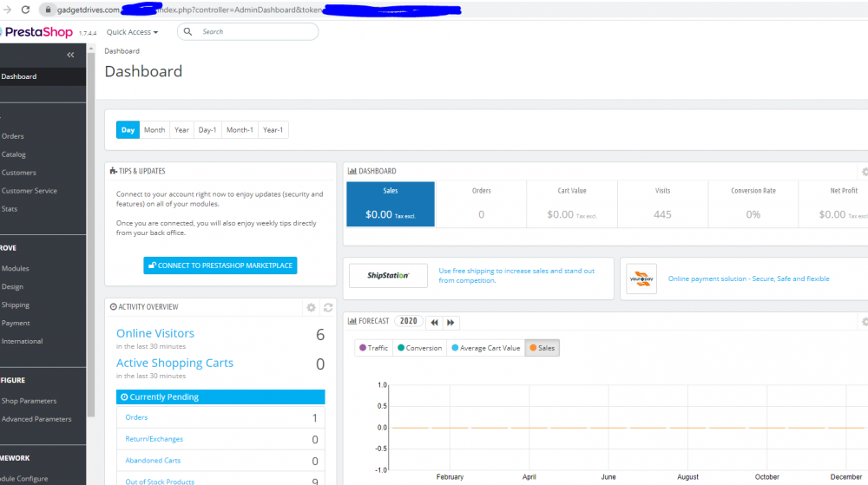Select the Orders KPI tile

pyautogui.click(x=481, y=204)
